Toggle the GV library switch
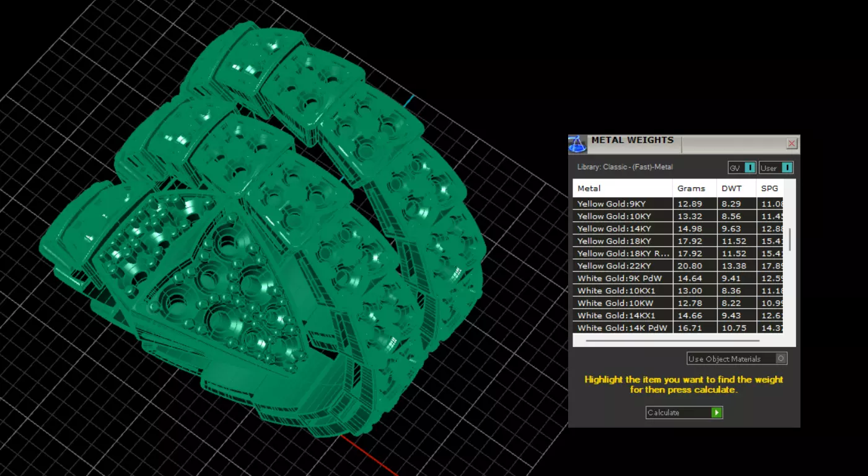 (742, 168)
